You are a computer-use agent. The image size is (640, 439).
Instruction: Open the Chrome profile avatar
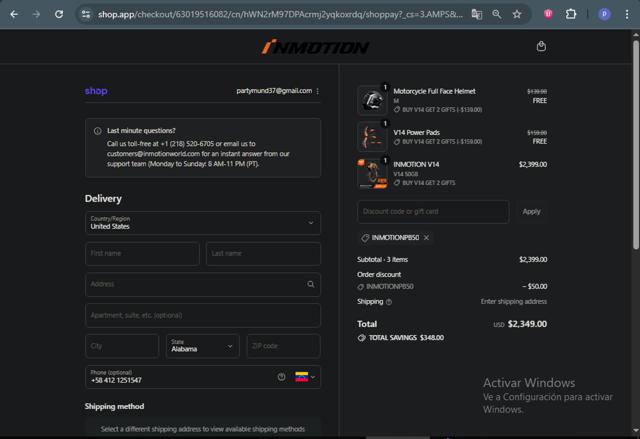(604, 14)
